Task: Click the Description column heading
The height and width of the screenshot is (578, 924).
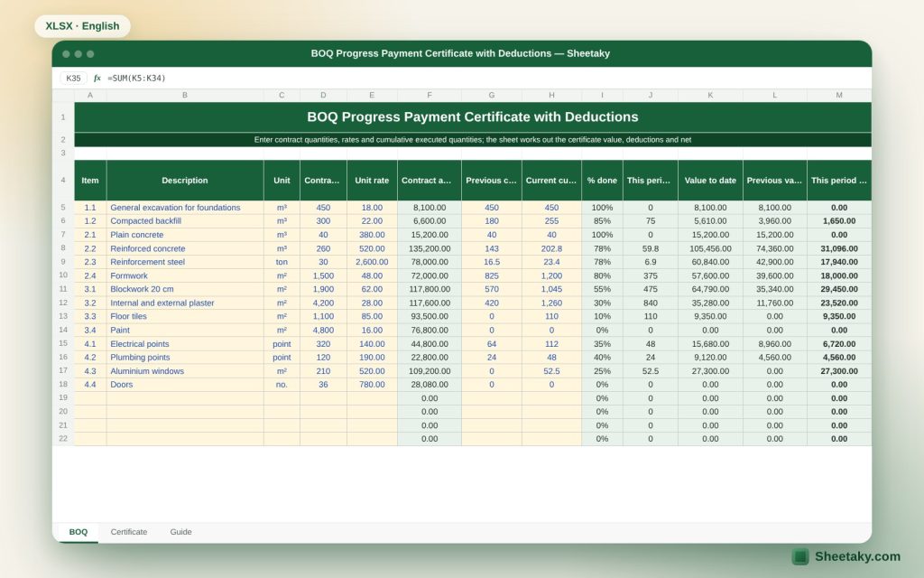Action: [x=185, y=181]
